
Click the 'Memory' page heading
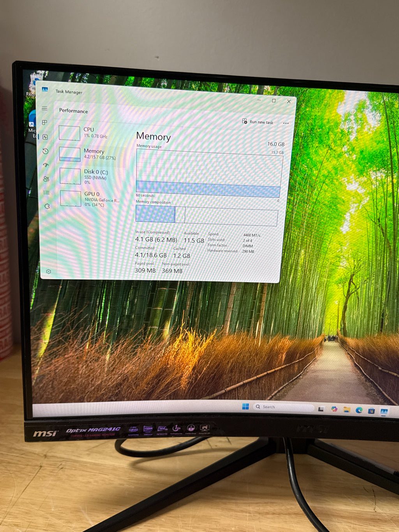154,136
